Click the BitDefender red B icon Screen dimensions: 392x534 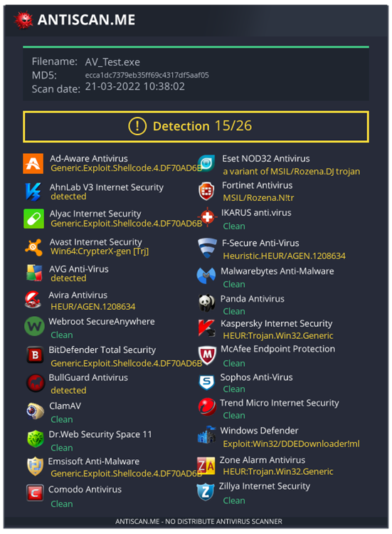click(x=35, y=355)
